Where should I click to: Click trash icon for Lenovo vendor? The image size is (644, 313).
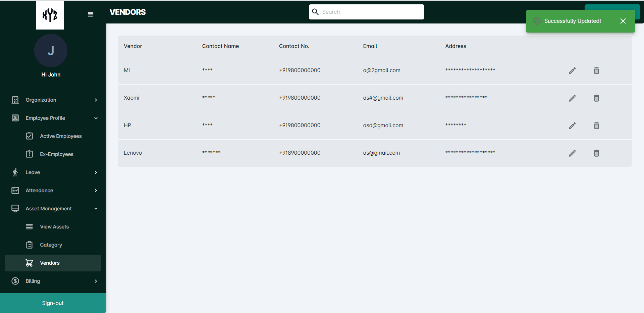(596, 153)
